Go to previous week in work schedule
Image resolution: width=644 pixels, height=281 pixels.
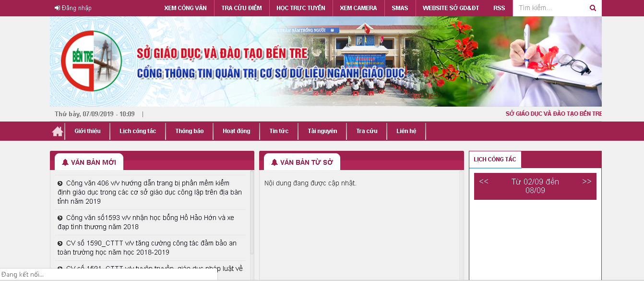[x=484, y=182]
